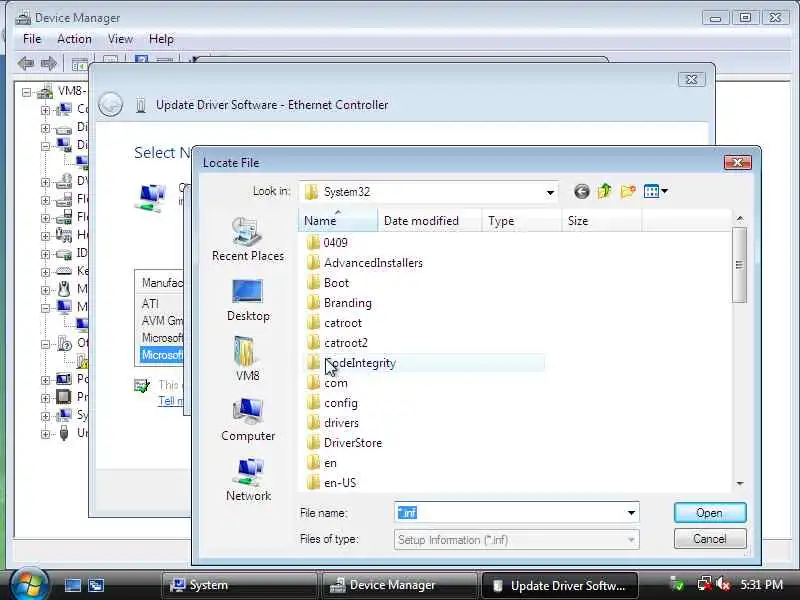Open the File name dropdown arrow
This screenshot has width=800, height=600.
coord(631,513)
